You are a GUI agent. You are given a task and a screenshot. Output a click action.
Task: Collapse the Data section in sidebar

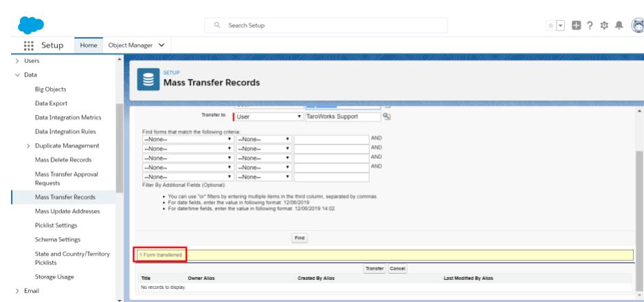point(17,75)
